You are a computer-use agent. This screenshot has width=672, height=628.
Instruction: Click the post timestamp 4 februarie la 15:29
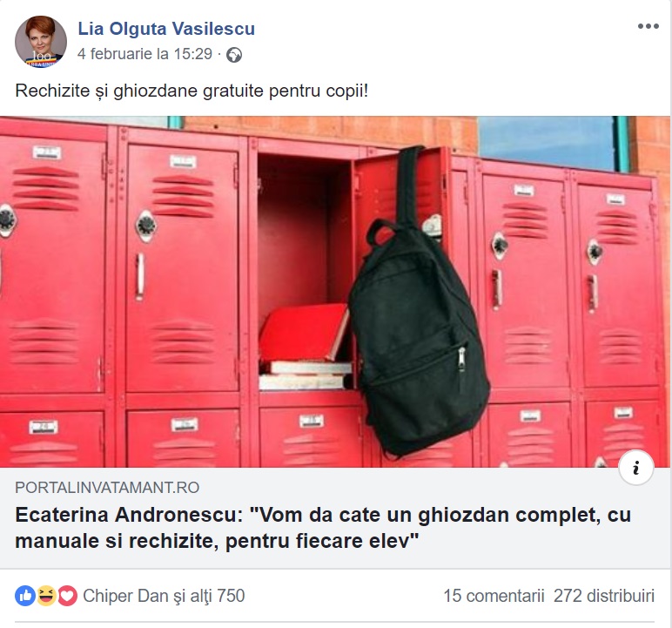pyautogui.click(x=144, y=54)
